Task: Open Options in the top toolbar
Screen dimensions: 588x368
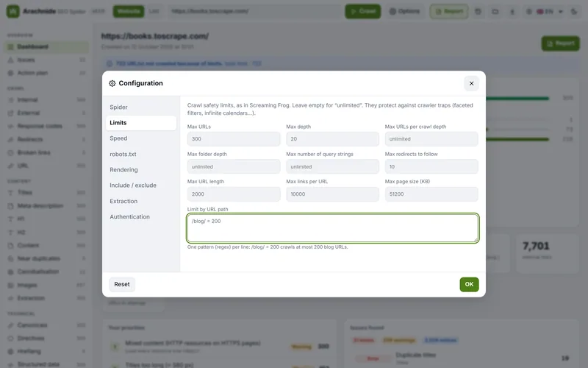Action: [x=405, y=11]
